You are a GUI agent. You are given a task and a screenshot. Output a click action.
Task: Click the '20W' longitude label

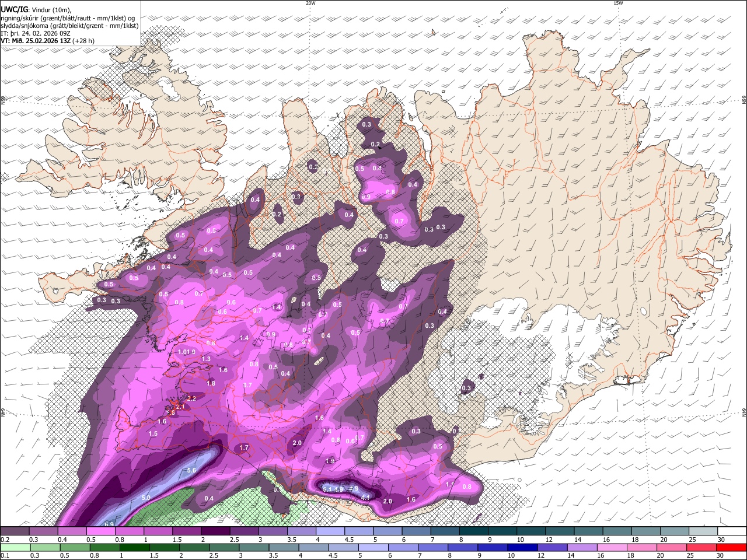pyautogui.click(x=310, y=3)
